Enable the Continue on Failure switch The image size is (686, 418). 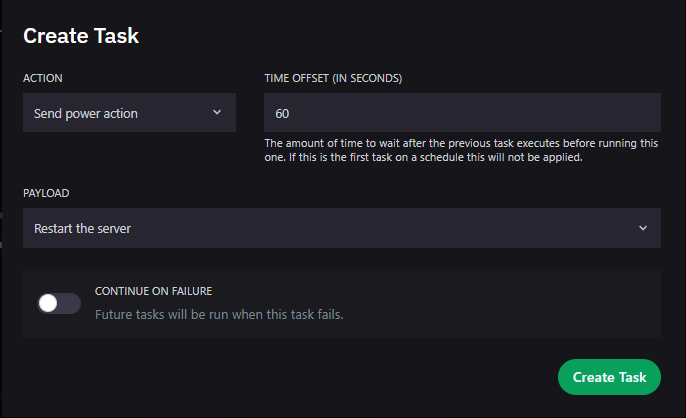tap(58, 303)
